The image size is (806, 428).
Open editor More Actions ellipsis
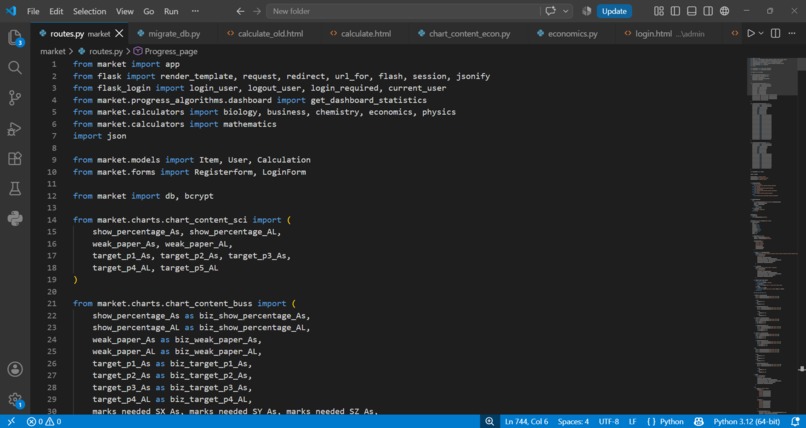792,33
